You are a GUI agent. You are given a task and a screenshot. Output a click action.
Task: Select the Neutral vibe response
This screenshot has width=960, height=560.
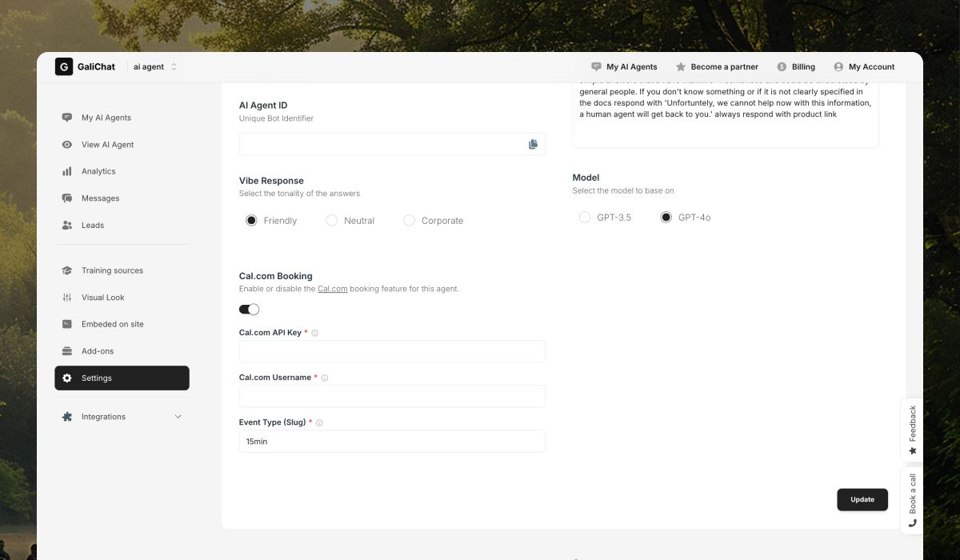(332, 221)
